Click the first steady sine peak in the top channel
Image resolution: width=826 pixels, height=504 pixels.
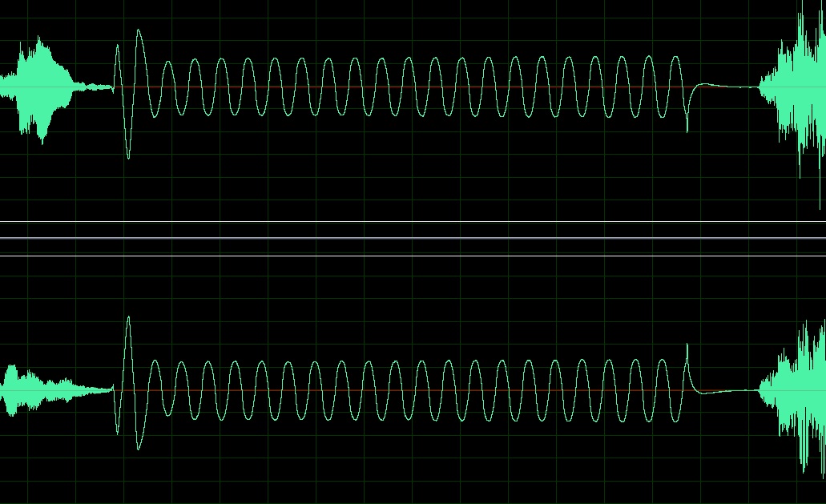click(167, 63)
